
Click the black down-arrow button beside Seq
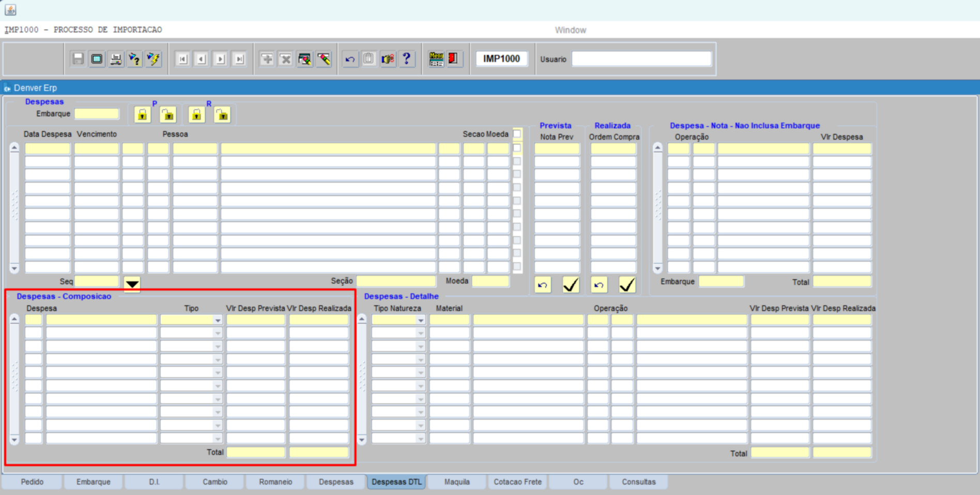pyautogui.click(x=132, y=284)
